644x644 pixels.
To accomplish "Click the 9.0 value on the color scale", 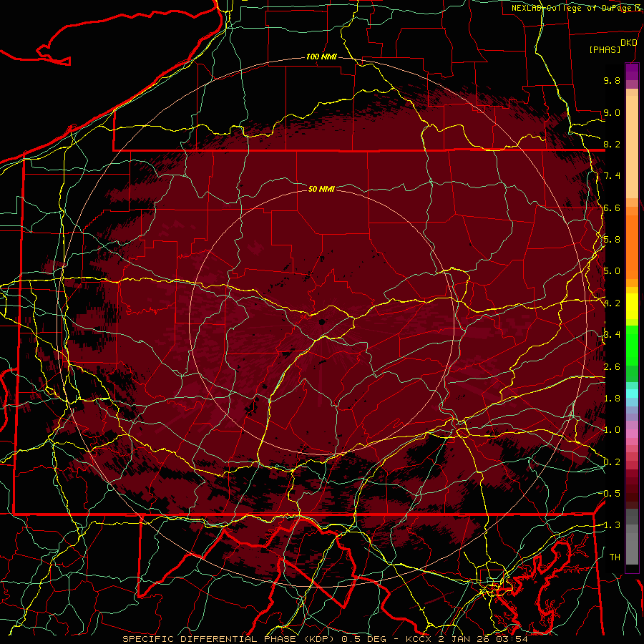I will [x=612, y=112].
